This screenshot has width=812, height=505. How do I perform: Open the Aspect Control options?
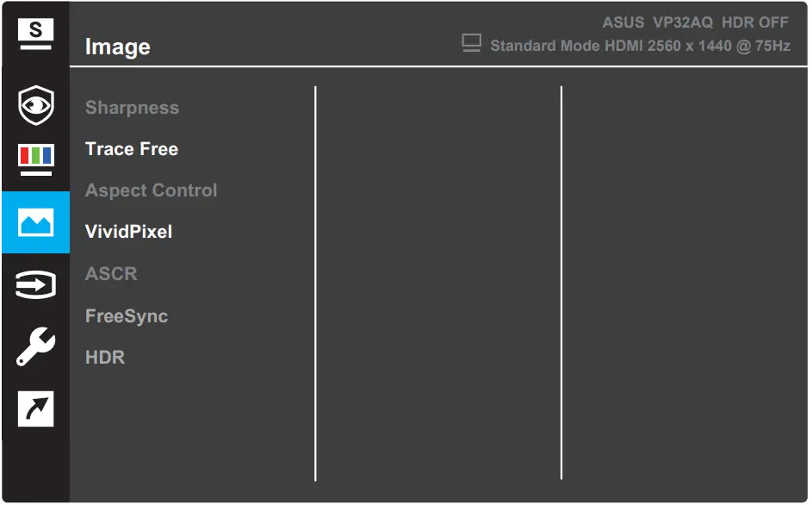(x=151, y=190)
